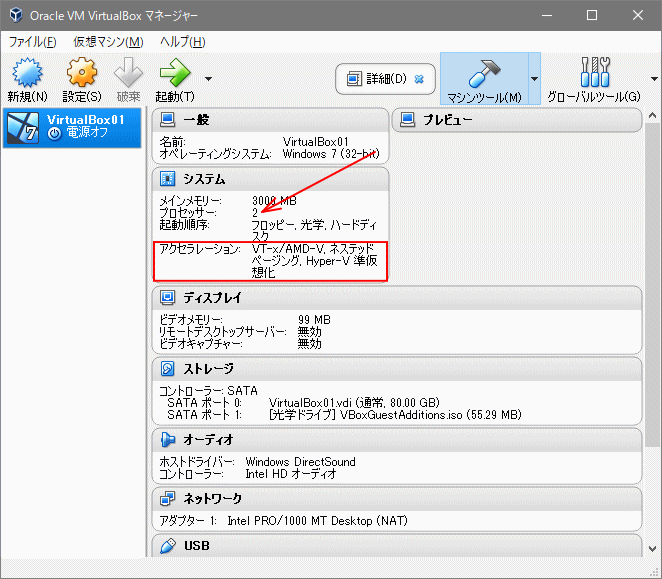Open Settings (設定) gear icon
This screenshot has height=579, width=662.
[81, 73]
